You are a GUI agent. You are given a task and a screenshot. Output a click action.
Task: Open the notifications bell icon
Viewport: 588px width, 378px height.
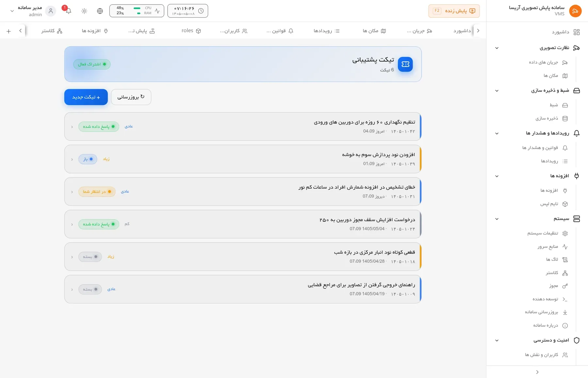tap(68, 11)
